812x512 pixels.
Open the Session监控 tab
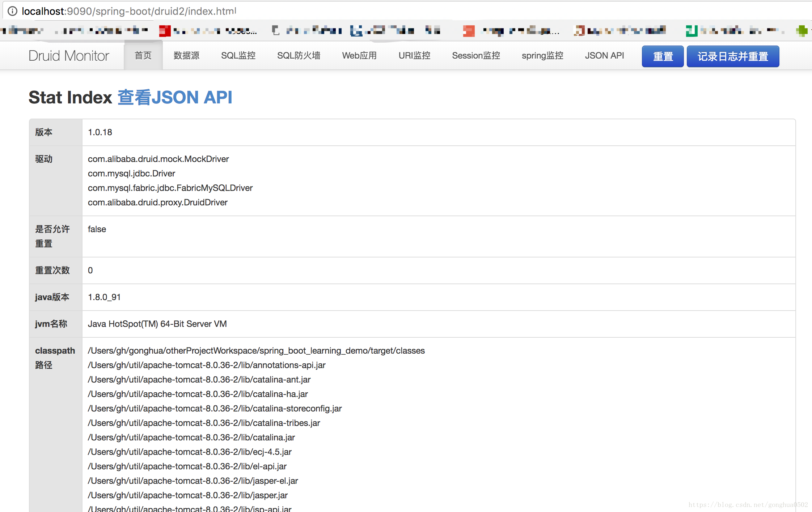476,56
